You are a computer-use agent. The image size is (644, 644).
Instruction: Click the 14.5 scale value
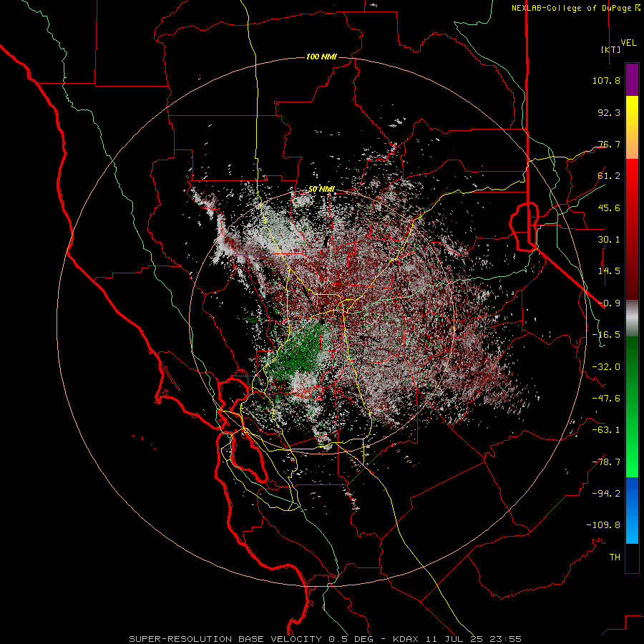[x=609, y=271]
